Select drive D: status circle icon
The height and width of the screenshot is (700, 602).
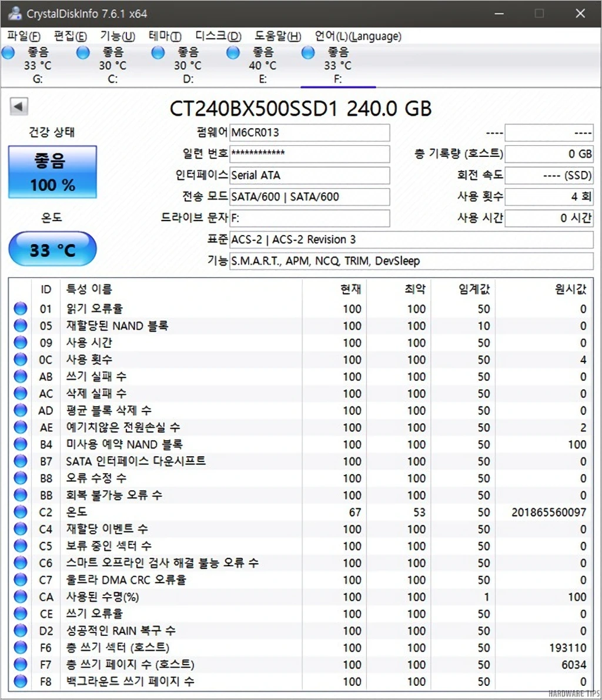coord(158,53)
